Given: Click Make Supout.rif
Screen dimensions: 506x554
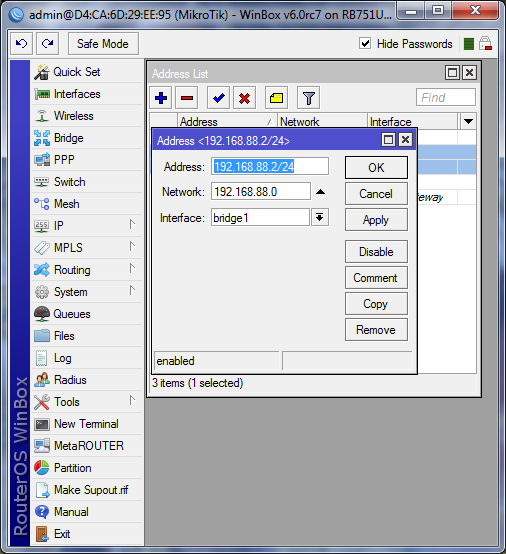Looking at the screenshot, I should (87, 490).
